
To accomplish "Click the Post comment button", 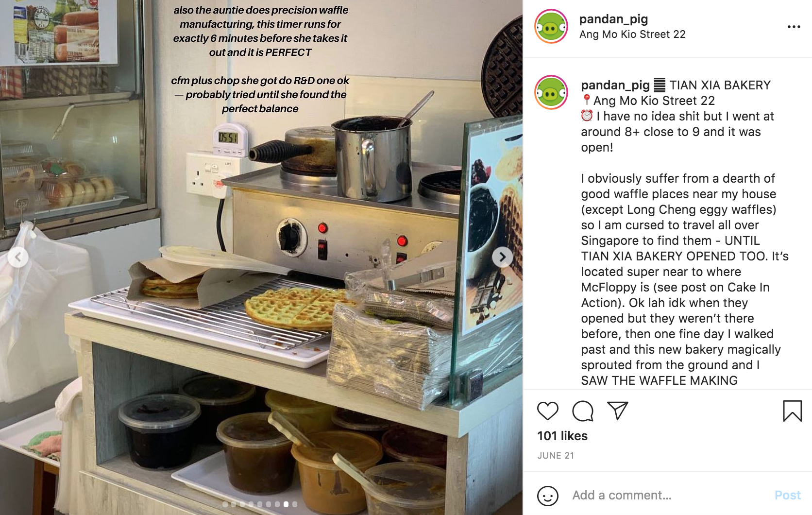I will point(787,495).
